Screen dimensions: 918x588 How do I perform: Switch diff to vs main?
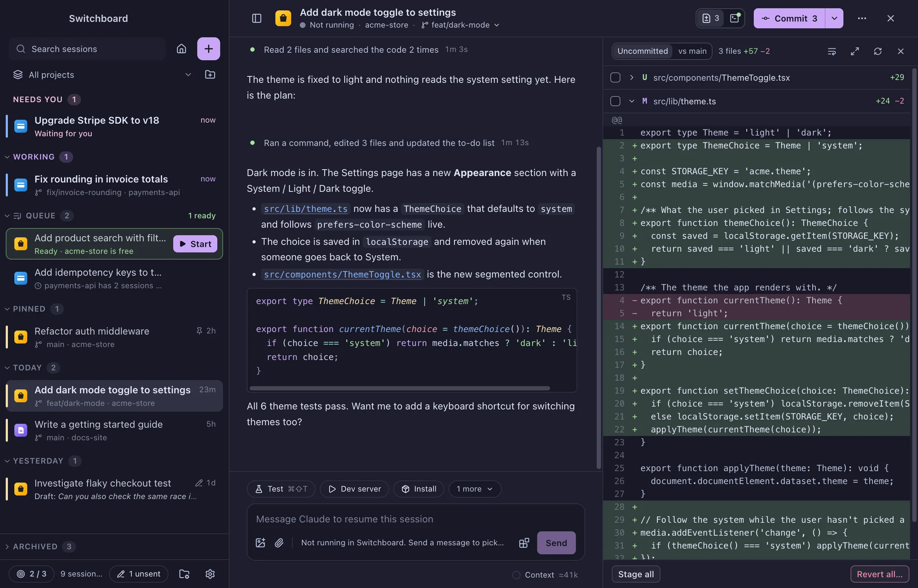pos(692,51)
